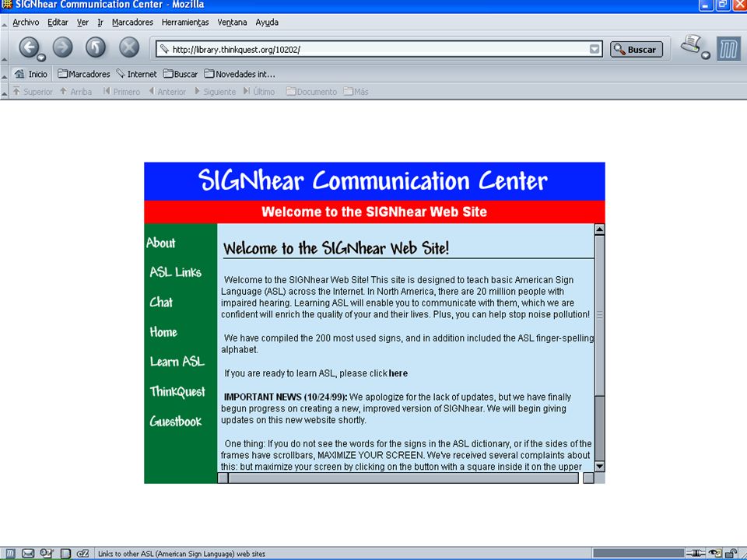Open Composer from status bar icon
747x560 pixels.
pos(46,553)
